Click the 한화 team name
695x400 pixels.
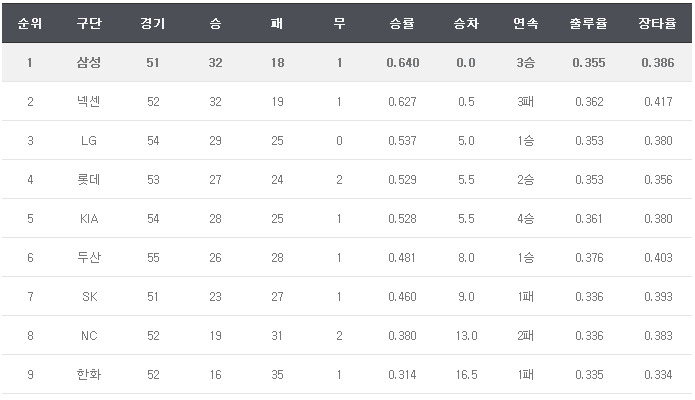point(89,375)
